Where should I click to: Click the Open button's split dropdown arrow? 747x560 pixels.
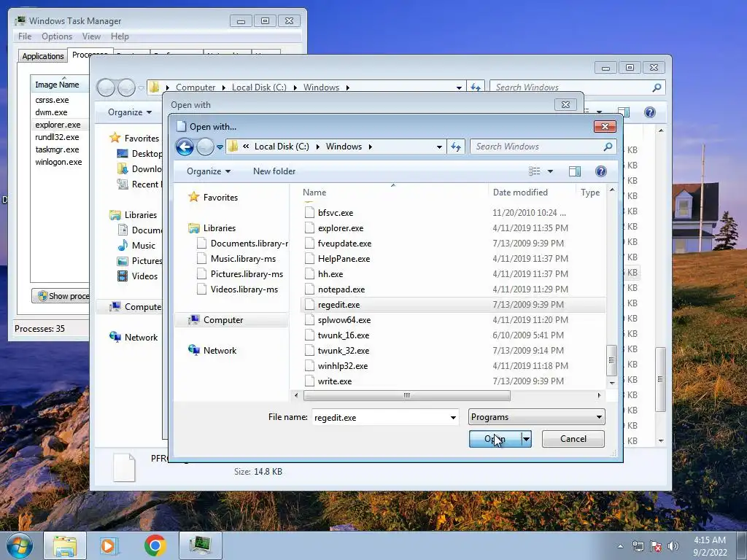click(x=526, y=439)
